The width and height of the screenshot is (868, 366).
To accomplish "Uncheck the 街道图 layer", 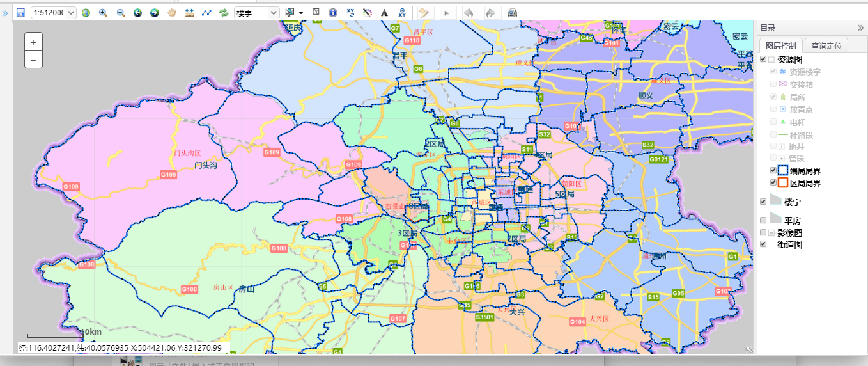I will coord(763,244).
